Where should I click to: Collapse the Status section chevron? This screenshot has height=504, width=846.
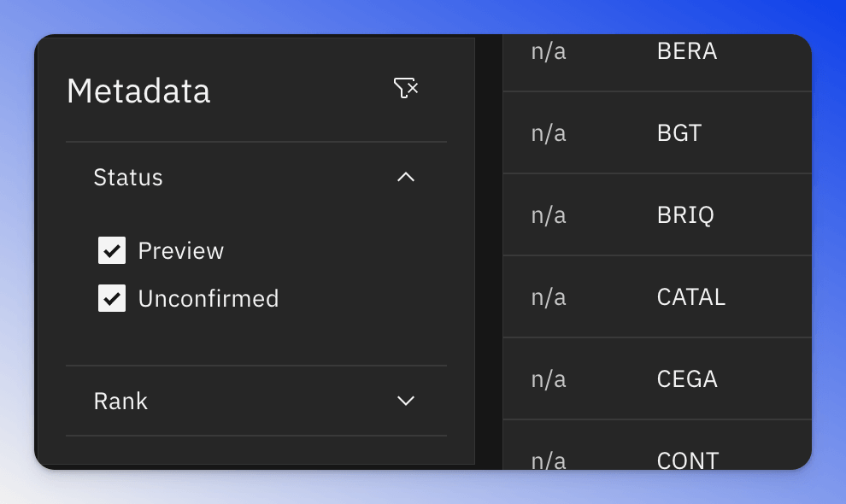[x=406, y=177]
